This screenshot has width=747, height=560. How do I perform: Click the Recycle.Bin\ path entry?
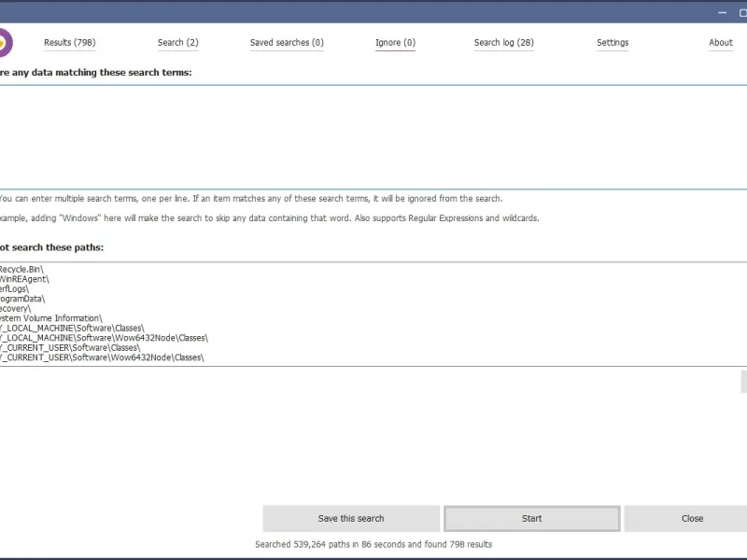(x=21, y=269)
